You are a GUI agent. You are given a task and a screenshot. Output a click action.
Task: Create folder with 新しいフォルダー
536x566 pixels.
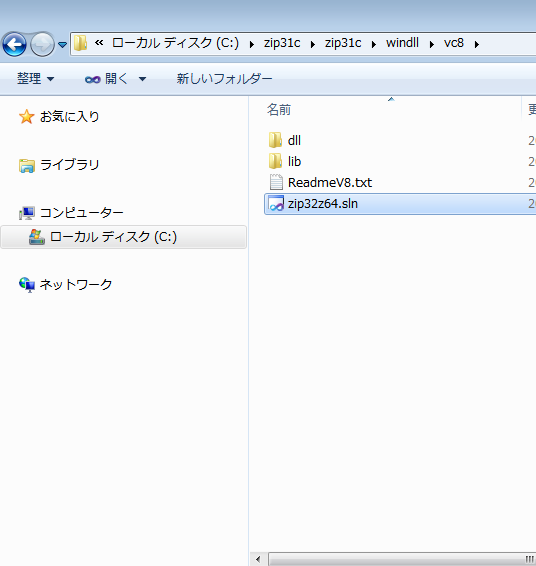pos(224,78)
